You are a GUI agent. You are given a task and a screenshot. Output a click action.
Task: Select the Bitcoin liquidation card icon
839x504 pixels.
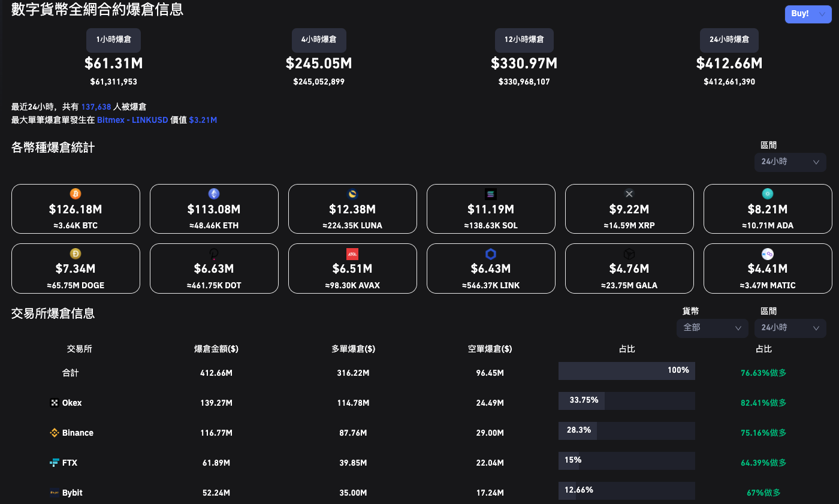(76, 194)
